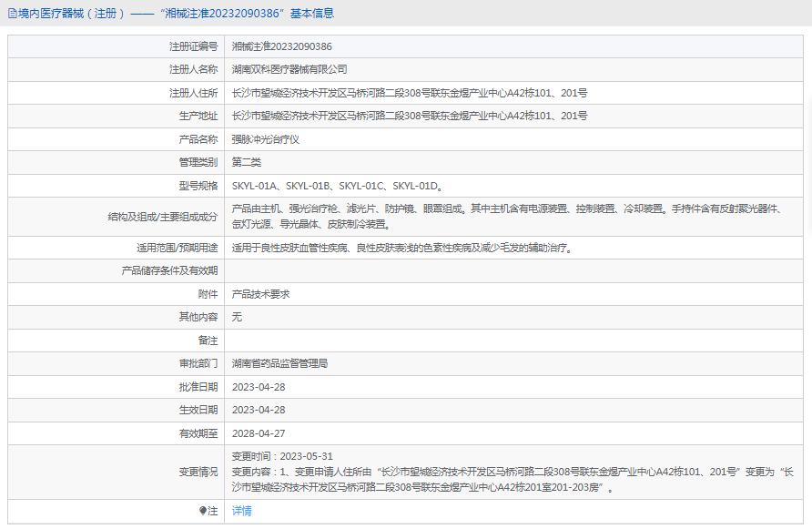Select the 产品名称 label

click(x=198, y=139)
